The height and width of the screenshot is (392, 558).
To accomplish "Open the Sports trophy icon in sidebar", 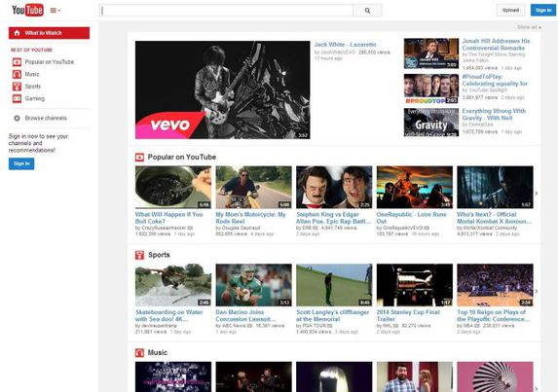I will click(17, 87).
